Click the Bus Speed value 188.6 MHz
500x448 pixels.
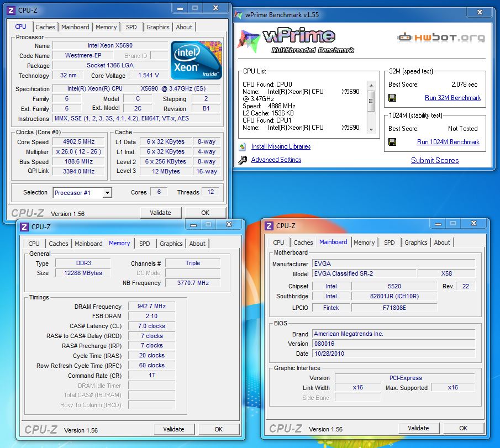click(79, 162)
